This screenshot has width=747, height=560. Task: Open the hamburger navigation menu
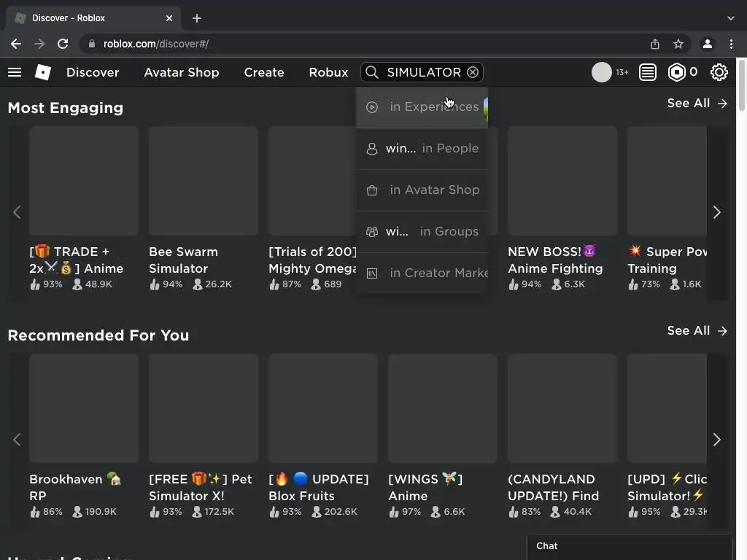coord(15,72)
